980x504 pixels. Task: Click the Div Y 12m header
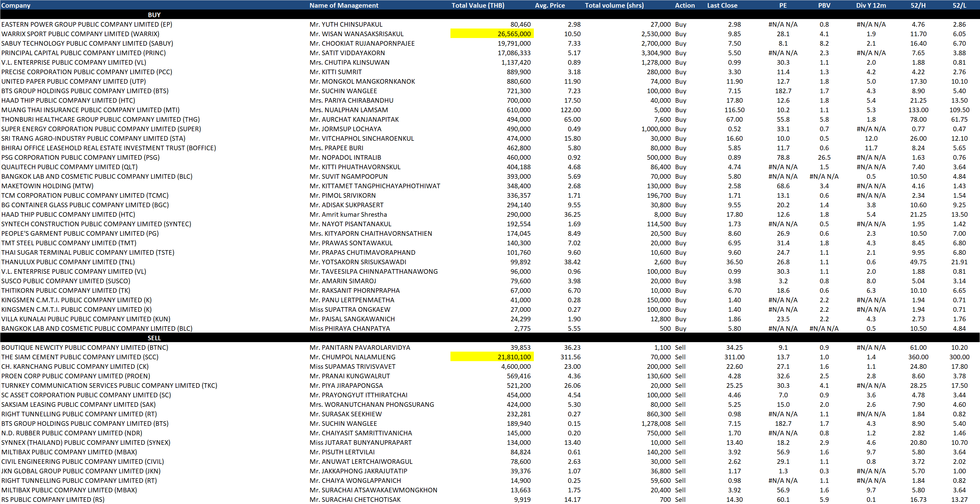click(871, 5)
